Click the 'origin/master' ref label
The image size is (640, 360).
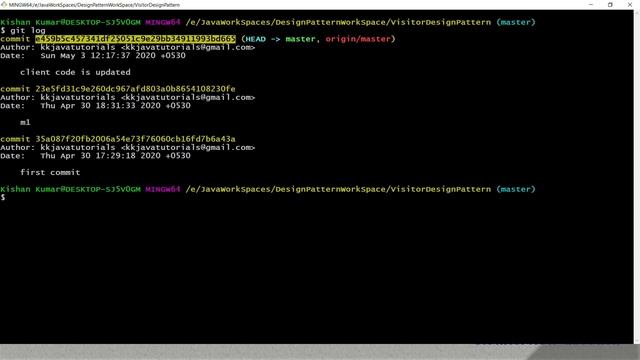[x=358, y=39]
